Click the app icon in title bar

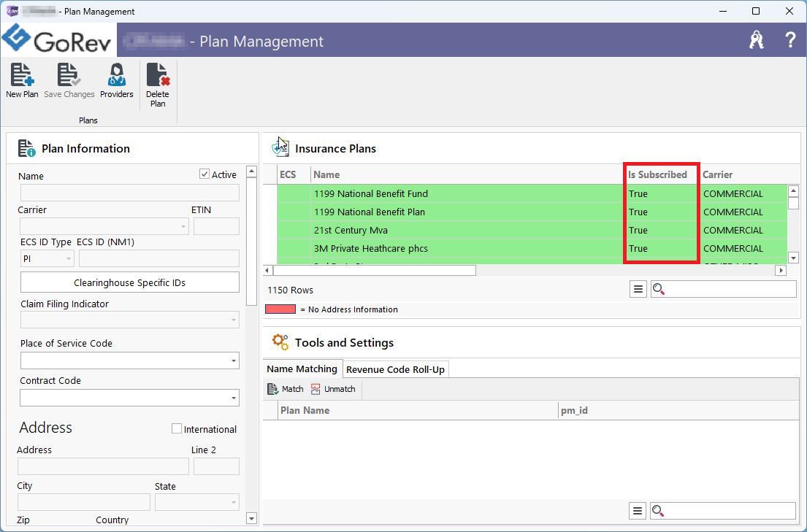coord(12,11)
